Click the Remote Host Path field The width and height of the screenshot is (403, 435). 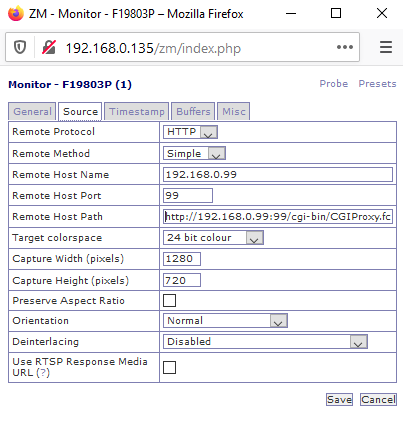coord(278,217)
